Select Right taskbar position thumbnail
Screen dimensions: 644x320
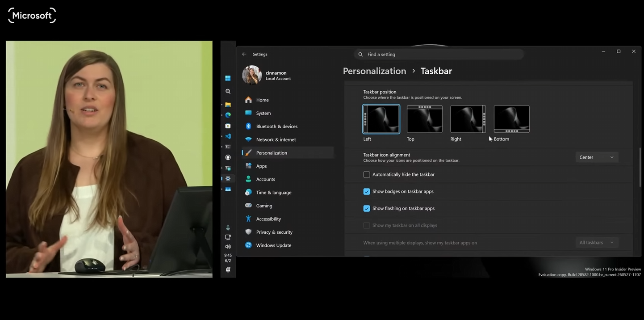pos(468,119)
